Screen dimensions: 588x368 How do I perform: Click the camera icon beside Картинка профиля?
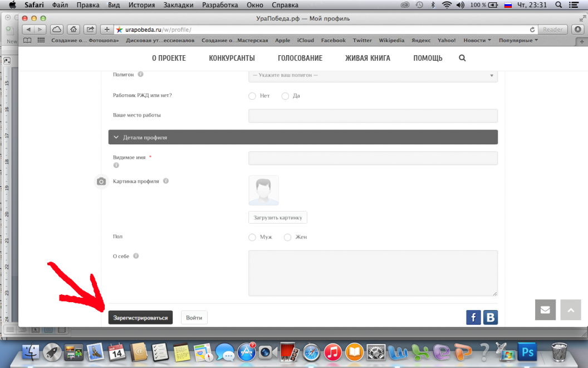pos(101,182)
